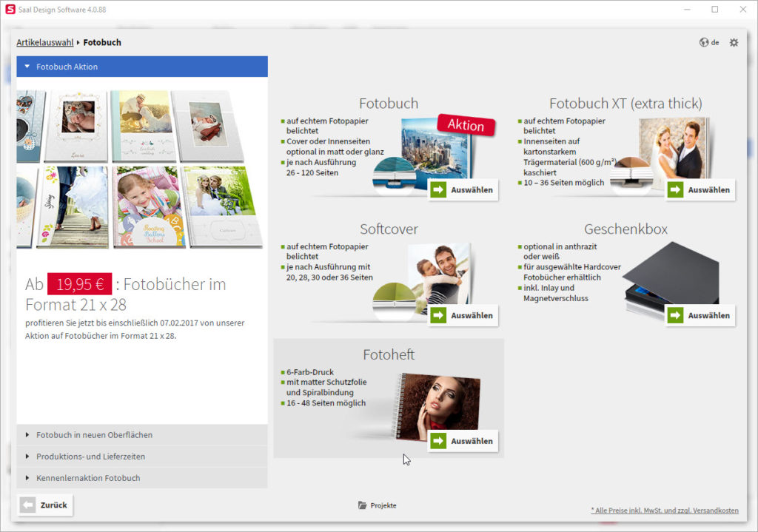Click the promo text mentioning 07.02.2017

pos(135,329)
